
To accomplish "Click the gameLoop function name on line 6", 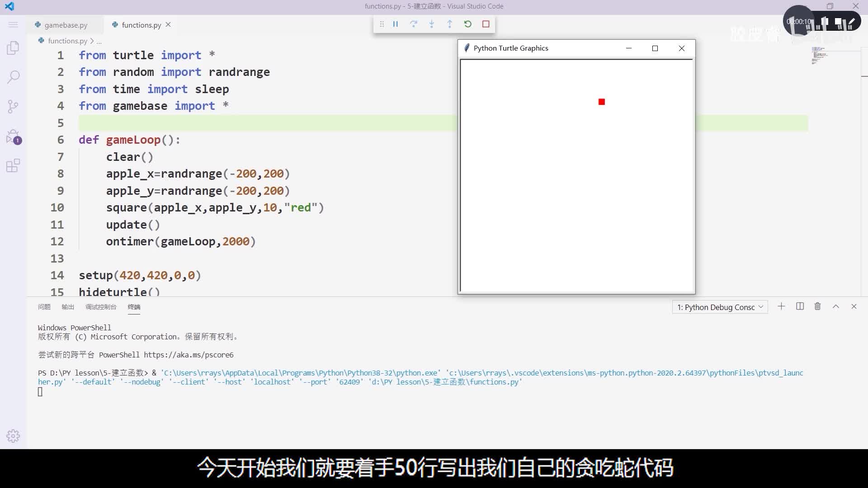I will [x=133, y=140].
